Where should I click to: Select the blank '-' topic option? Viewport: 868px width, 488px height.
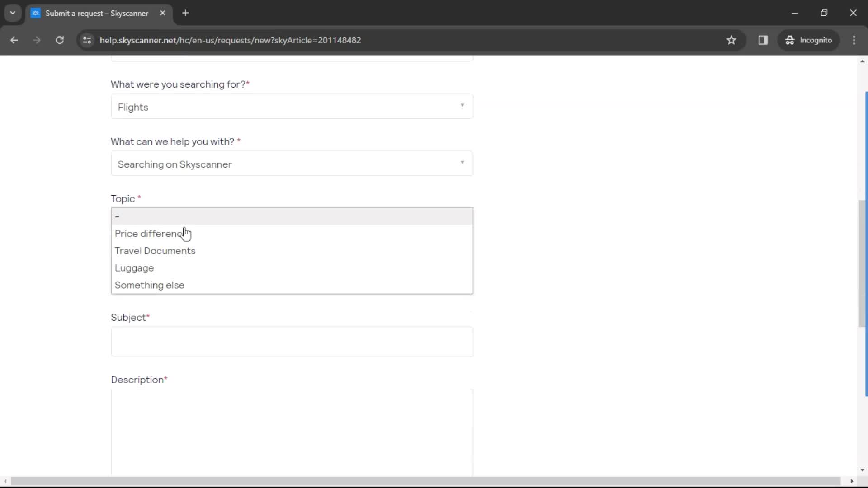(292, 216)
